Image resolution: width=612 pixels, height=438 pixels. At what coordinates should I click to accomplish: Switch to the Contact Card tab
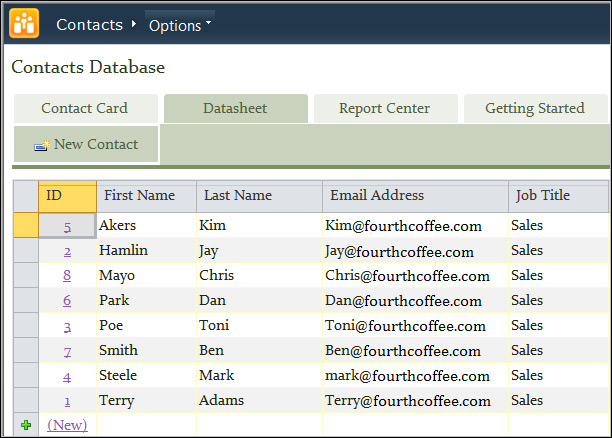click(85, 108)
